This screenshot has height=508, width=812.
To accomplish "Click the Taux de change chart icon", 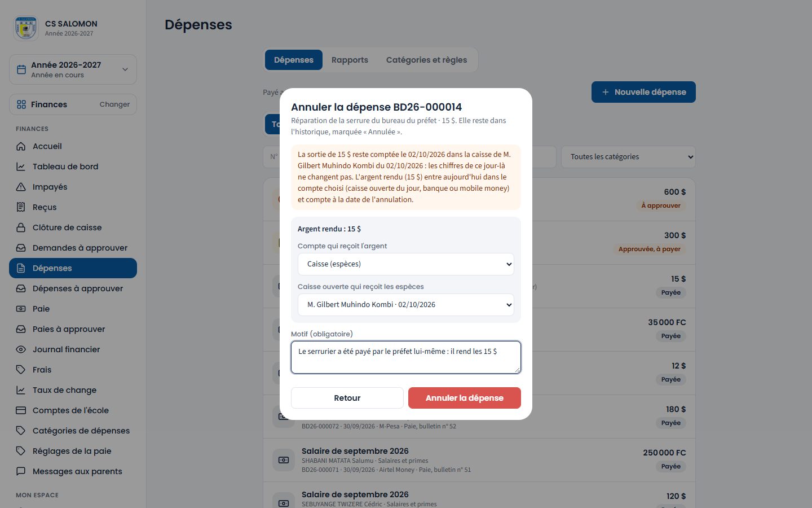I will (21, 390).
